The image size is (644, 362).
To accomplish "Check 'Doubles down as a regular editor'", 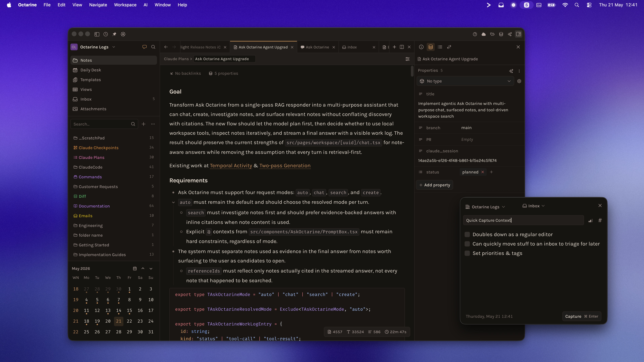I will (467, 234).
